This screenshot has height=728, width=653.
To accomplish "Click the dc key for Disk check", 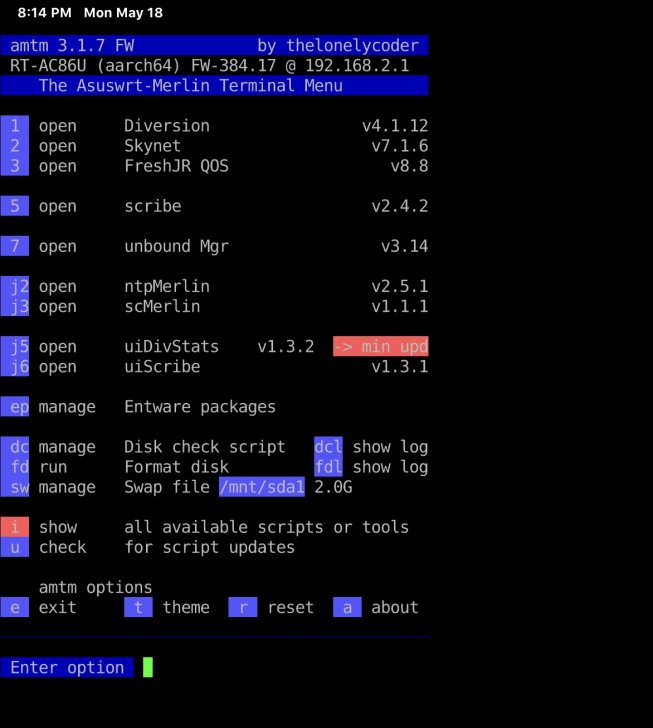I will tap(14, 447).
